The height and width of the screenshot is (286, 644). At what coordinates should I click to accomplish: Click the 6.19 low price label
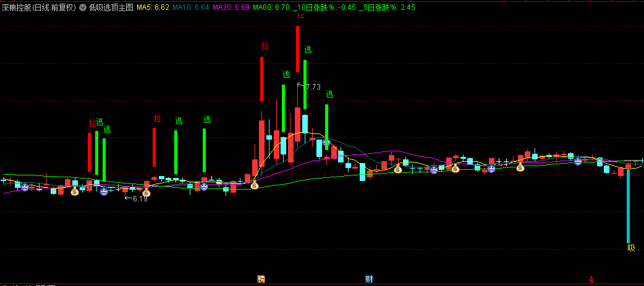[x=140, y=199]
